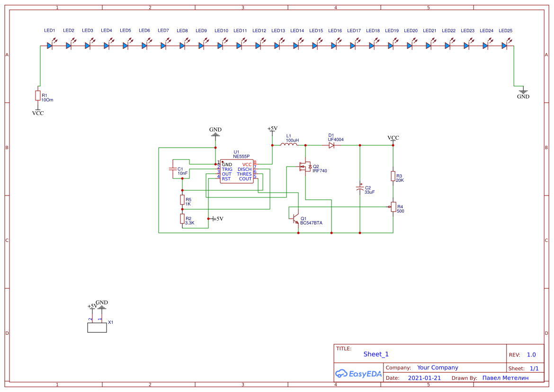Select the LED25 symbol at row end
Viewport: 554px width, 392px height.
coord(504,45)
